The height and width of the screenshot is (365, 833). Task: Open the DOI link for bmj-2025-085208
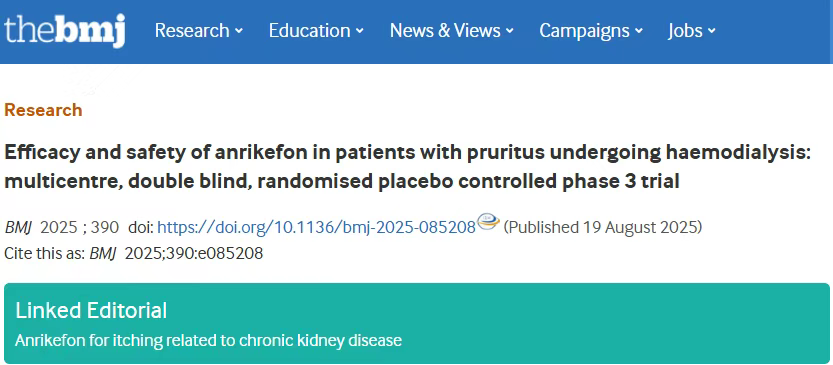317,227
